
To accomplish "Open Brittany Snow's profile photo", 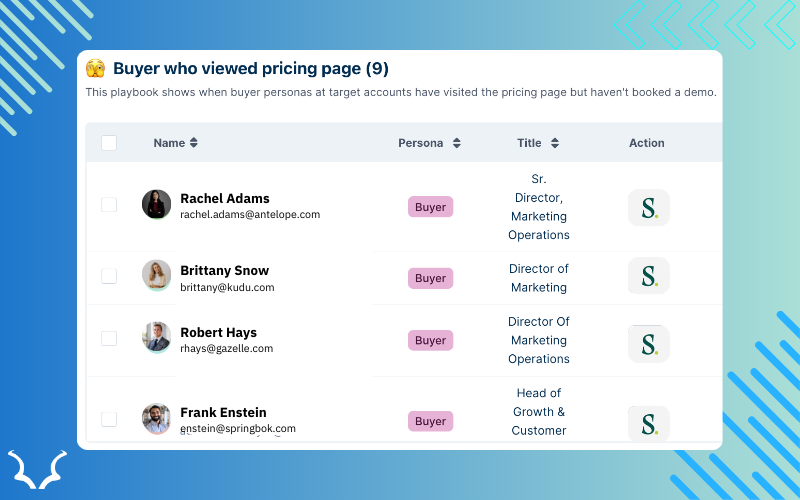I will [156, 275].
